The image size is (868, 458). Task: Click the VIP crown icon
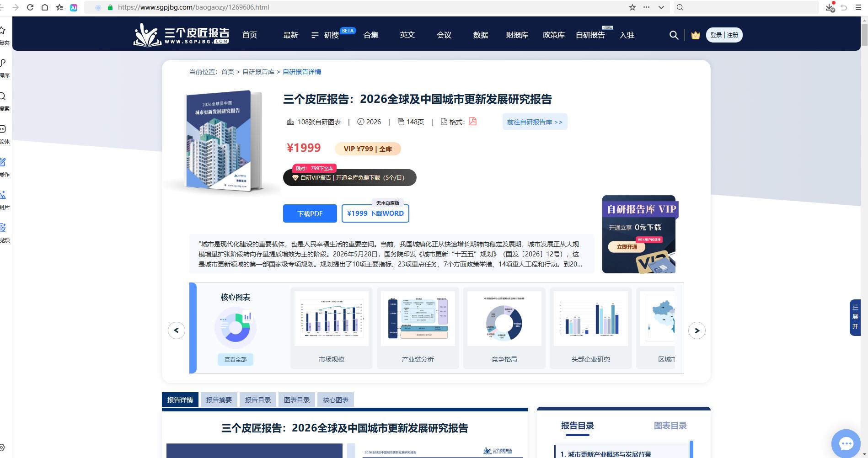click(x=696, y=35)
